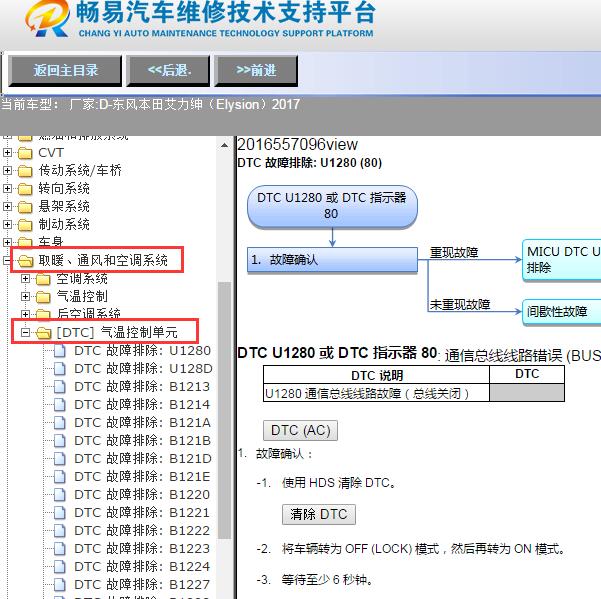Select the CVT tree label
The width and height of the screenshot is (601, 599).
(51, 153)
